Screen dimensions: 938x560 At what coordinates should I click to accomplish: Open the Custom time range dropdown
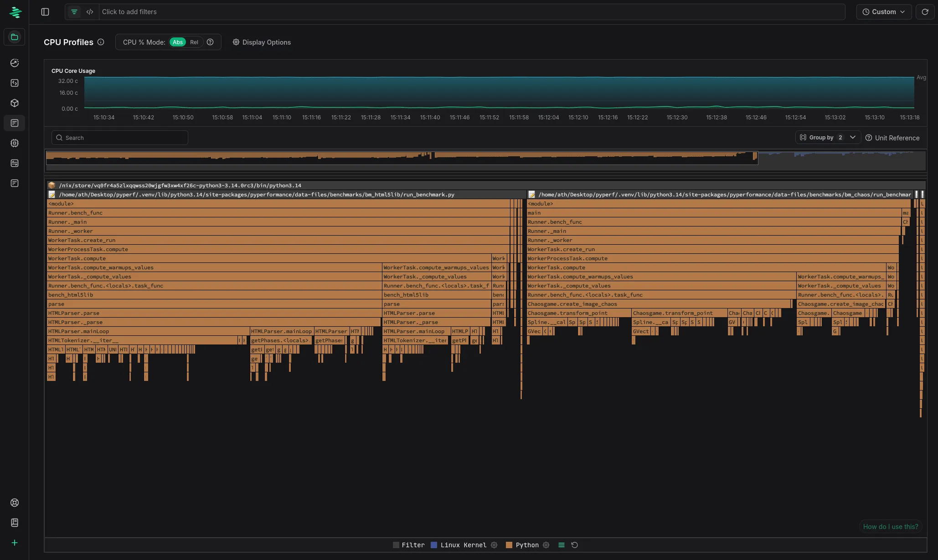[883, 12]
